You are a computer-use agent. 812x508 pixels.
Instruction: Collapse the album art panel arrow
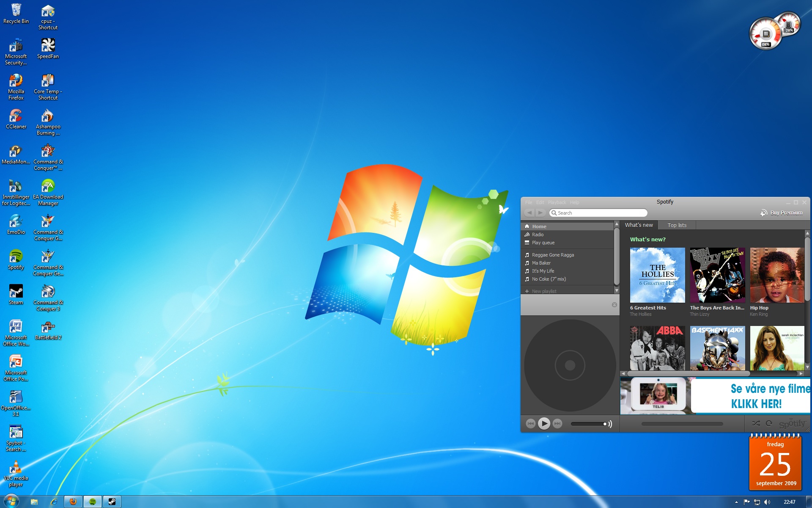tap(614, 305)
